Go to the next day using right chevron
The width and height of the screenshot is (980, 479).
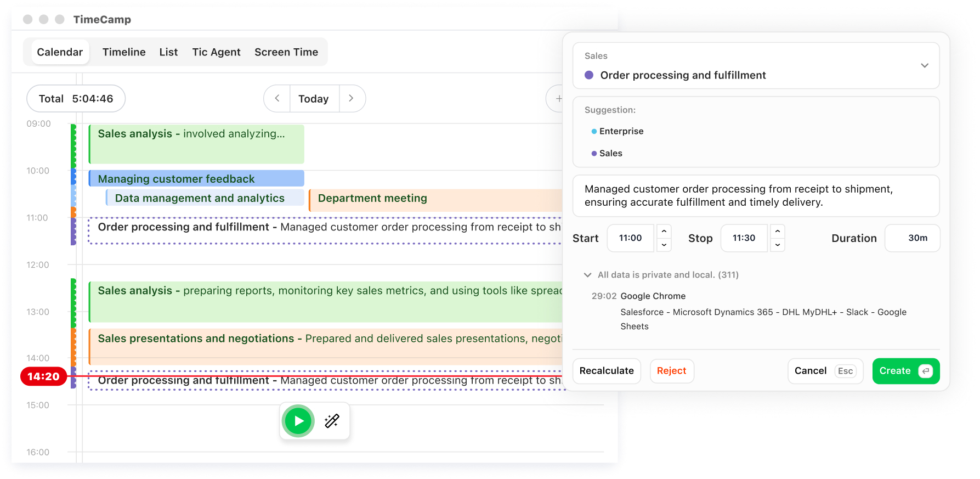(352, 99)
